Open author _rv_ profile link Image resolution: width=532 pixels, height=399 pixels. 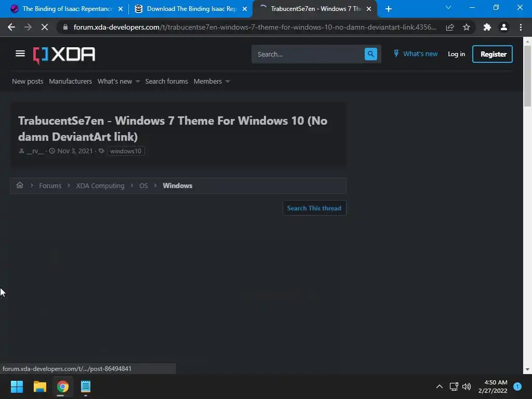tap(35, 151)
